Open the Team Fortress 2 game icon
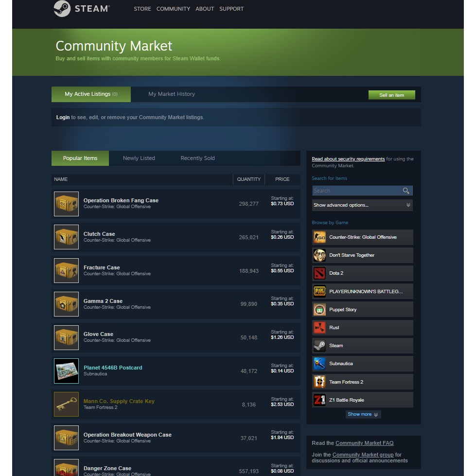This screenshot has width=476, height=476. click(x=319, y=382)
